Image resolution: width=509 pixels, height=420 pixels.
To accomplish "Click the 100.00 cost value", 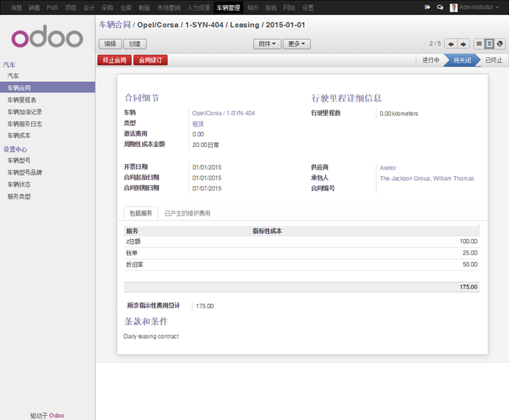I will (x=469, y=241).
